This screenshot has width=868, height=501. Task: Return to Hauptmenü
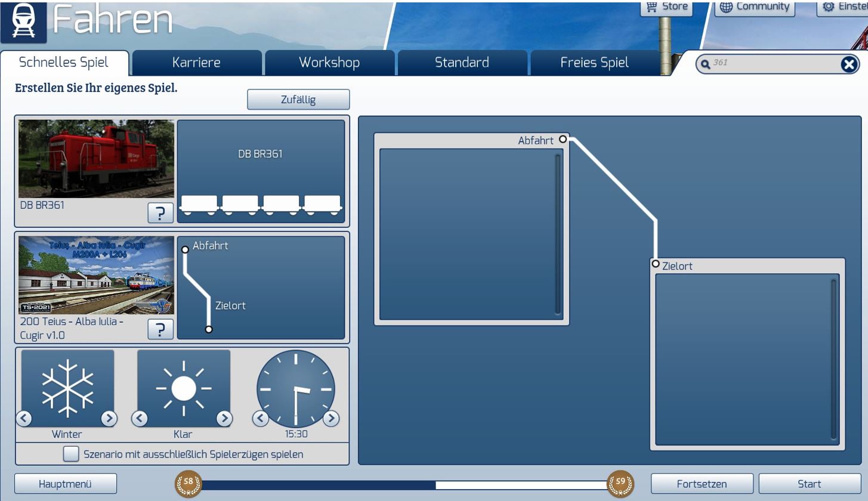click(66, 484)
